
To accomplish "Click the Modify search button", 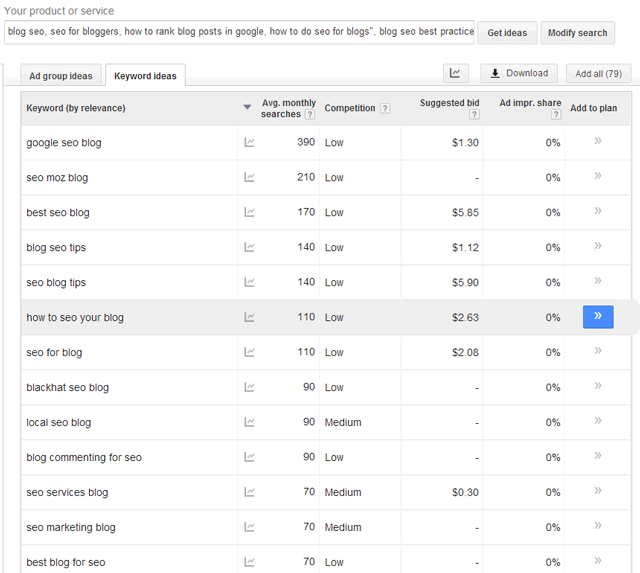I will point(578,33).
